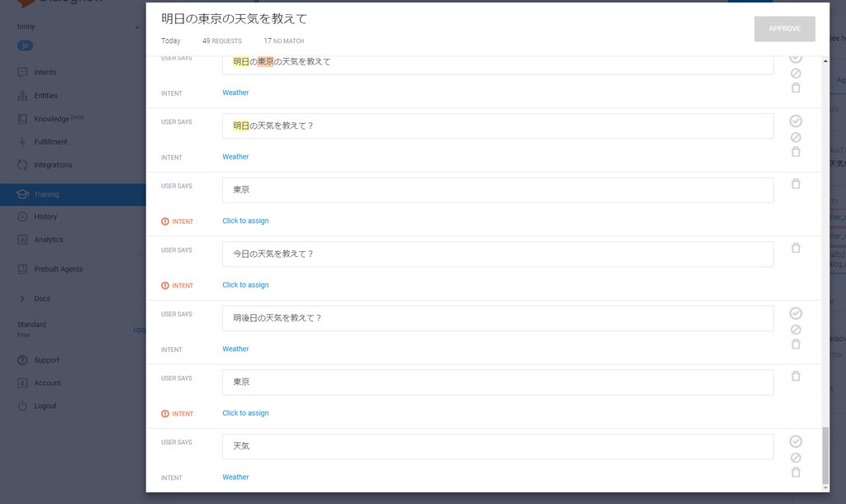This screenshot has height=504, width=846.
Task: Open History page link
Action: 45,217
